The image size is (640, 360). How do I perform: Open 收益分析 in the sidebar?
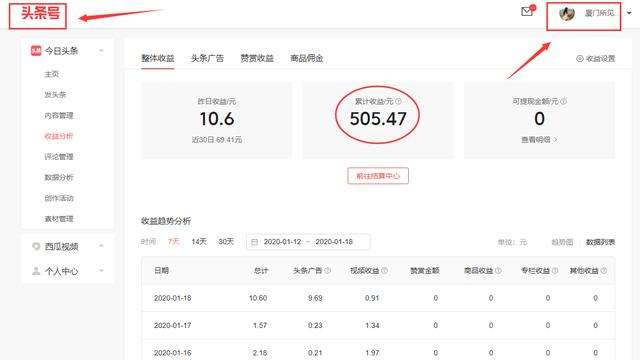click(59, 136)
